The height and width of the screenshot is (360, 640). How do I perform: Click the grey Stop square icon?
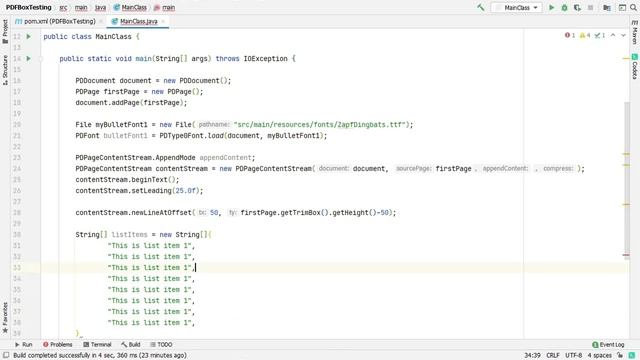(590, 7)
